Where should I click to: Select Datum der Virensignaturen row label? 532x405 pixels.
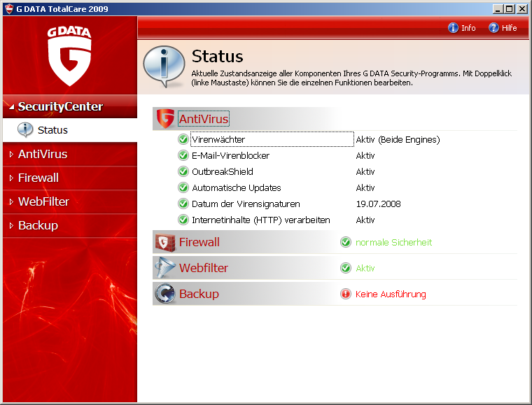(x=246, y=204)
